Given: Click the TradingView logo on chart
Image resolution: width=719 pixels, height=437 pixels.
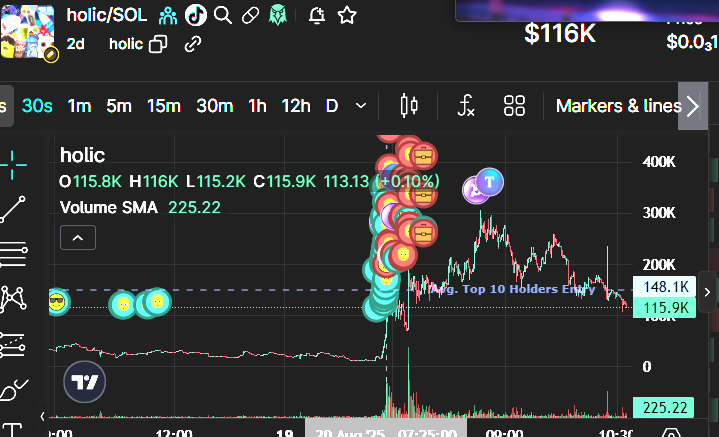Looking at the screenshot, I should point(84,382).
